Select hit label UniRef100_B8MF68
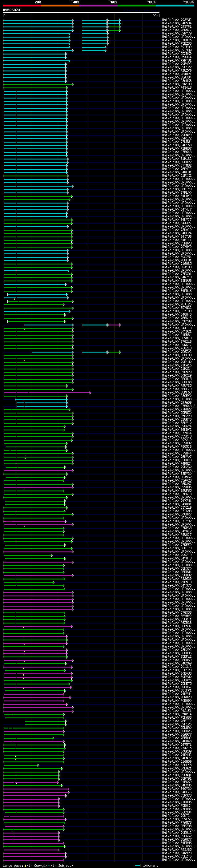197x868 pixels. point(177,393)
